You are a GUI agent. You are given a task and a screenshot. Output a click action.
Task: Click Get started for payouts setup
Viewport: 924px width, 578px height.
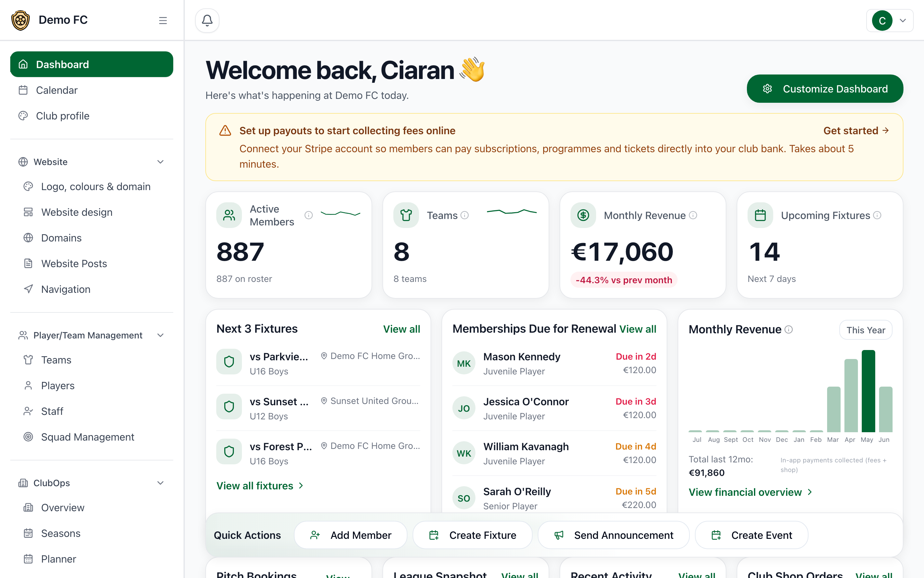(856, 131)
